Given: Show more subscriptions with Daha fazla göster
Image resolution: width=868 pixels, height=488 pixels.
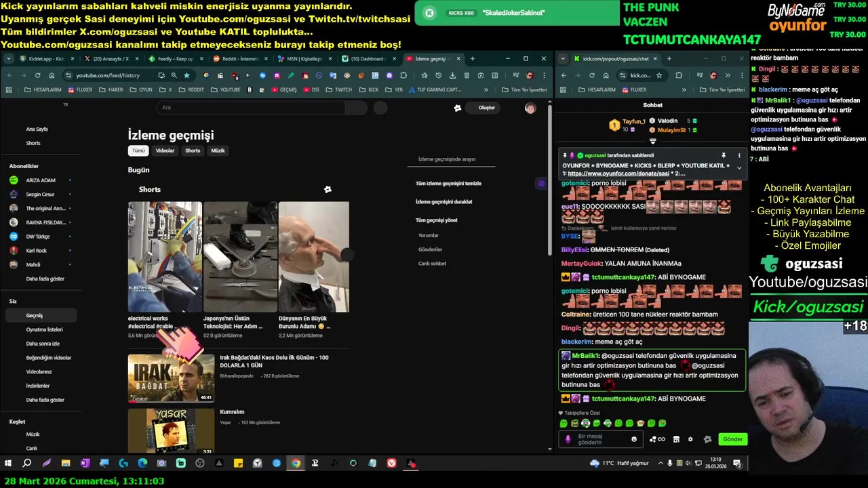Looking at the screenshot, I should pos(45,279).
